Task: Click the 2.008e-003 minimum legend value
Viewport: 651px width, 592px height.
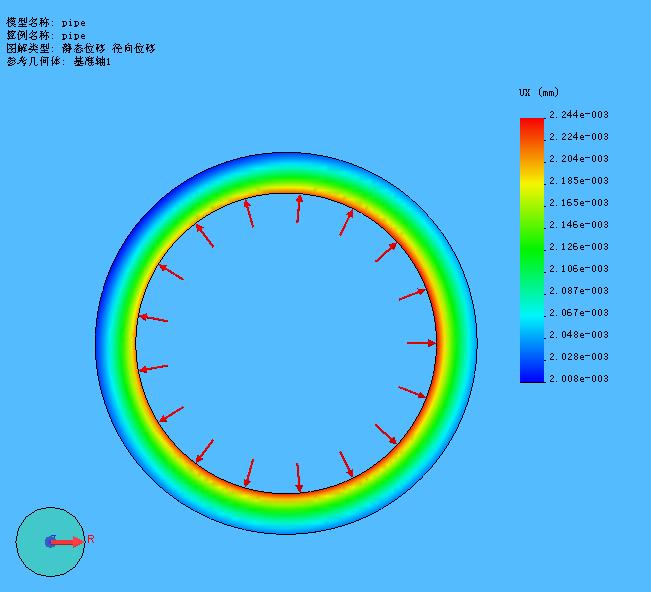Action: [x=579, y=379]
